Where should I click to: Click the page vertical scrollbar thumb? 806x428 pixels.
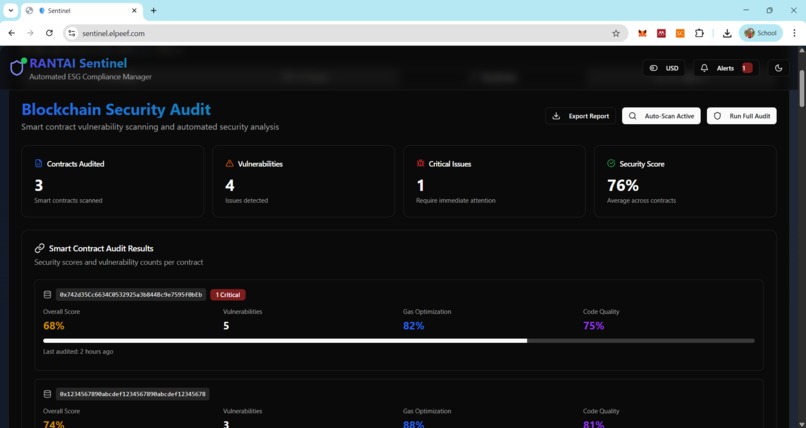click(x=802, y=88)
